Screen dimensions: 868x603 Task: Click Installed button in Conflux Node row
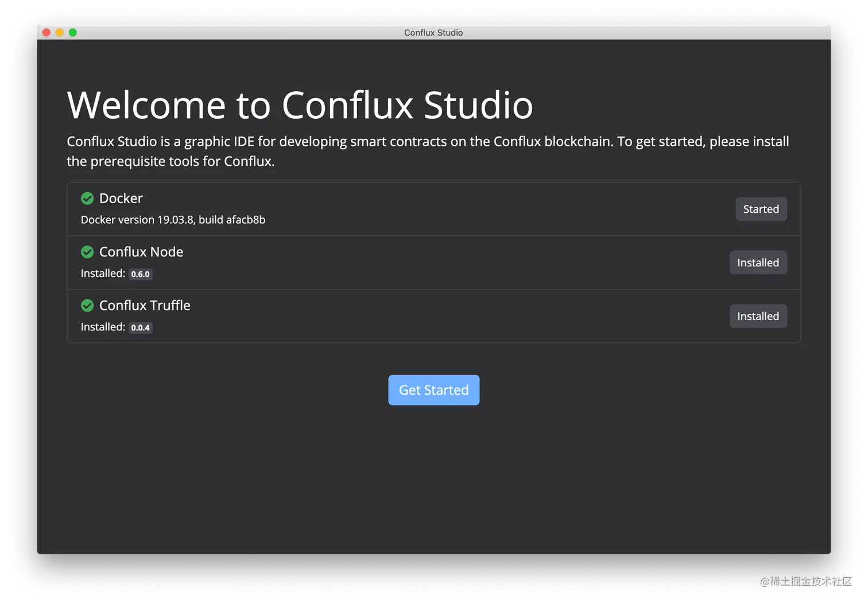pos(758,263)
